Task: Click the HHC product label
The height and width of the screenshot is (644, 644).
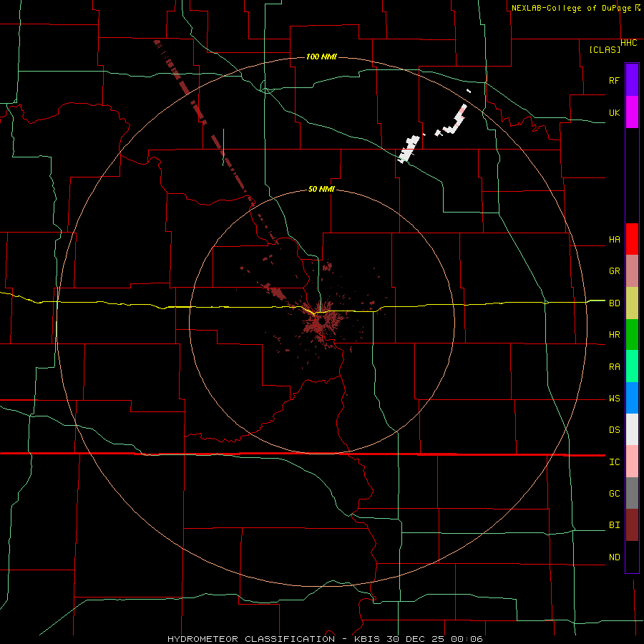Action: pos(629,43)
